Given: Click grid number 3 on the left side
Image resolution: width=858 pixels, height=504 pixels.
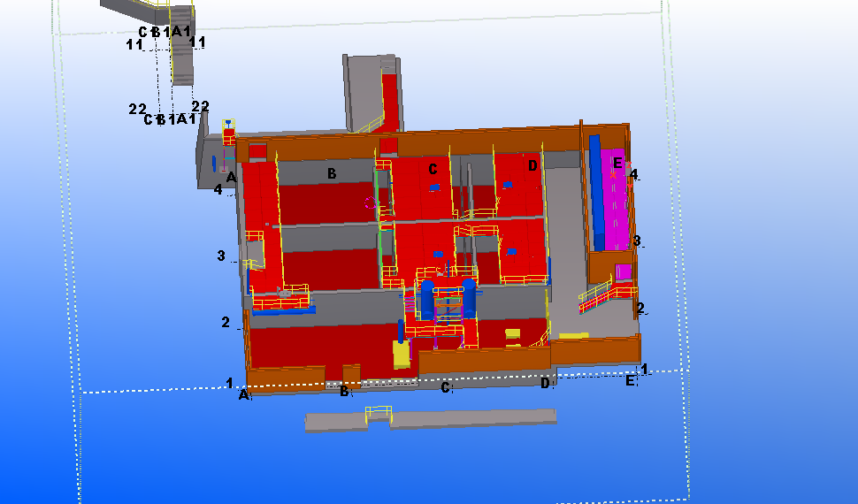Looking at the screenshot, I should click(221, 256).
